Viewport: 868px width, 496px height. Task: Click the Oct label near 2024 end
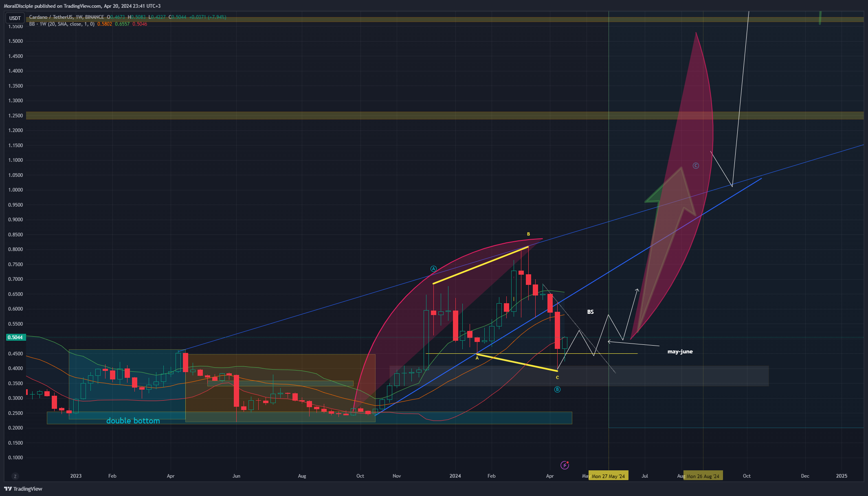pyautogui.click(x=747, y=476)
